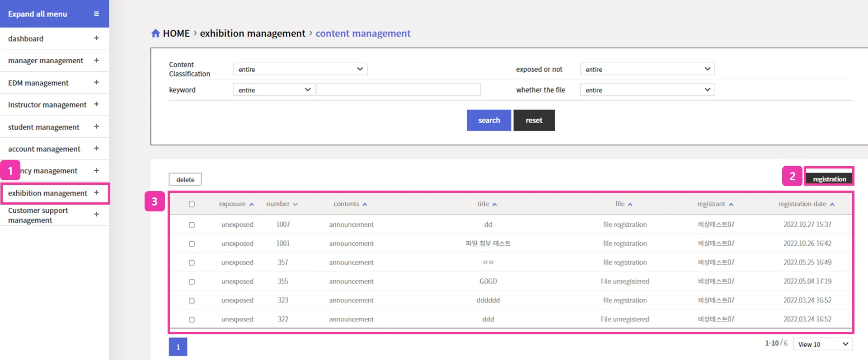This screenshot has width=868, height=360.
Task: Expand the dashboard menu plus icon
Action: [x=96, y=38]
